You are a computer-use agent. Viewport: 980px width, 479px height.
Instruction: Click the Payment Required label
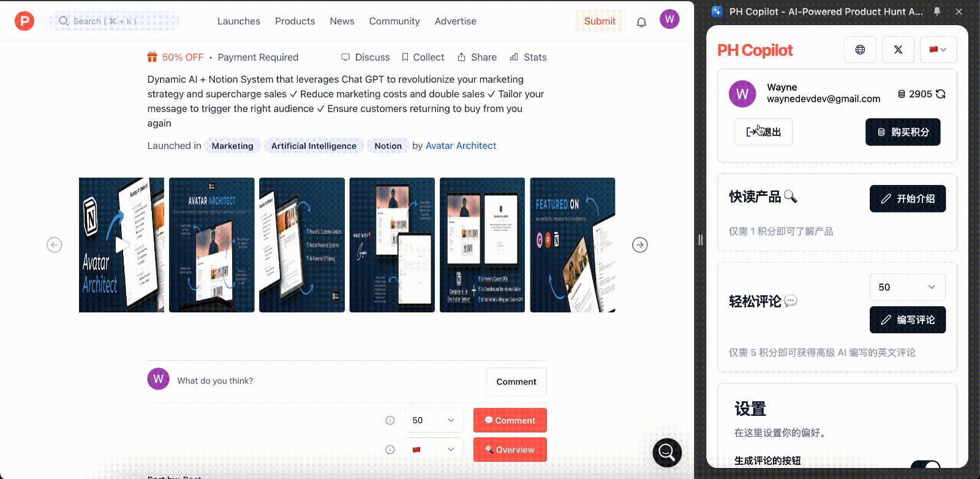(258, 57)
